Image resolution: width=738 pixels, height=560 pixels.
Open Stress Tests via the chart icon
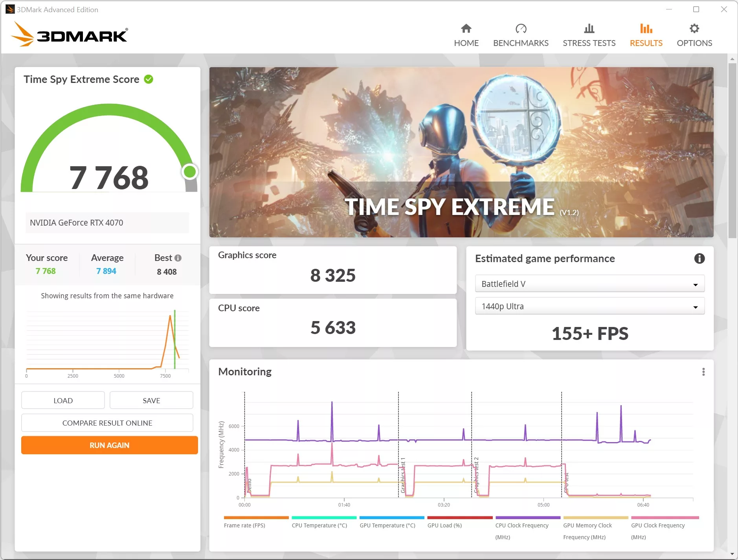point(589,33)
